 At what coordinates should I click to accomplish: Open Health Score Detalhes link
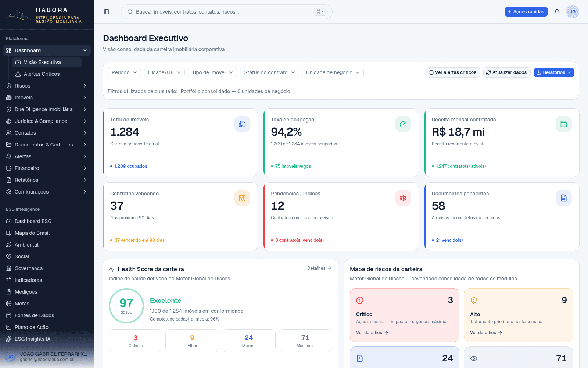coord(319,268)
